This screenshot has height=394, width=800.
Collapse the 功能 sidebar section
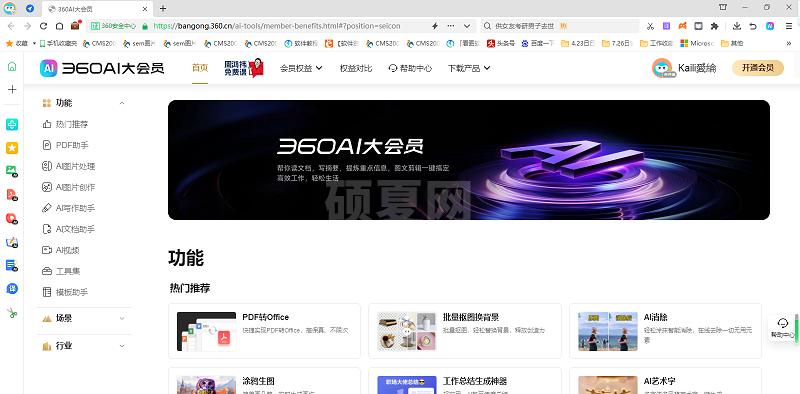pos(122,103)
